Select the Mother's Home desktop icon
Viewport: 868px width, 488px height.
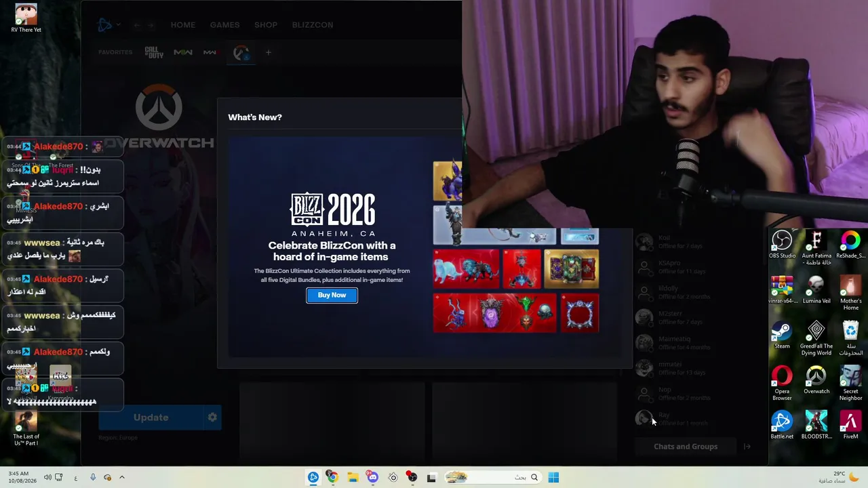coord(850,293)
